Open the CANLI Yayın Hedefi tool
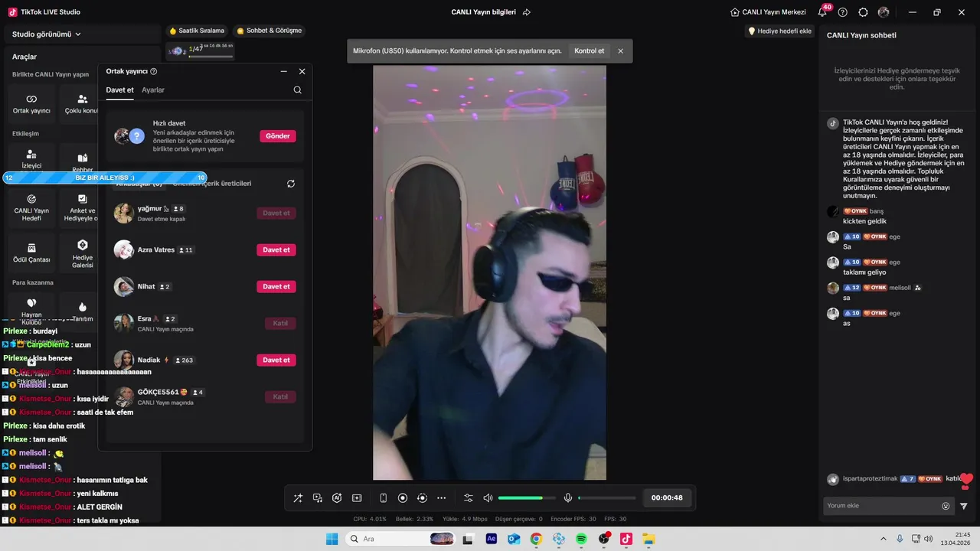Viewport: 980px width, 551px height. [x=31, y=207]
